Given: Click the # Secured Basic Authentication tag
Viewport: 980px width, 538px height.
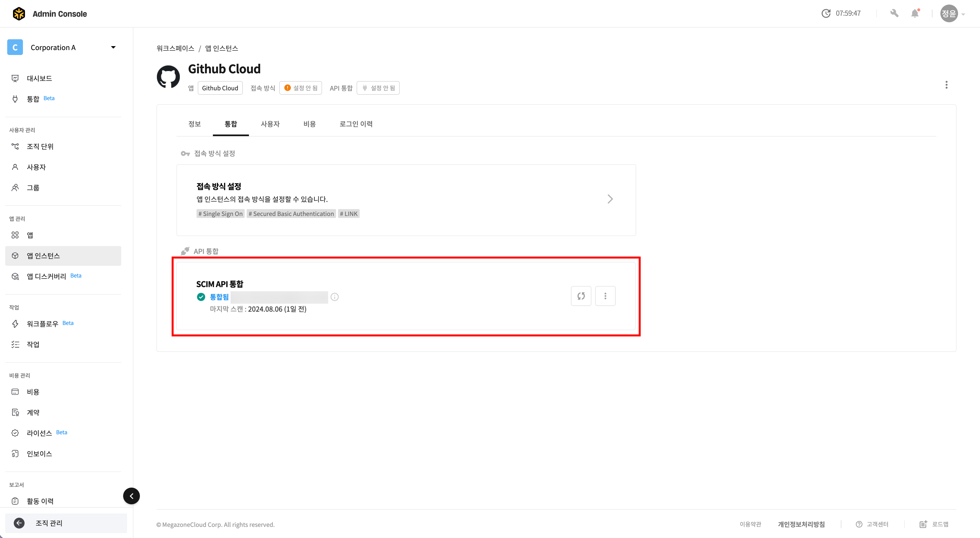Looking at the screenshot, I should coord(291,214).
